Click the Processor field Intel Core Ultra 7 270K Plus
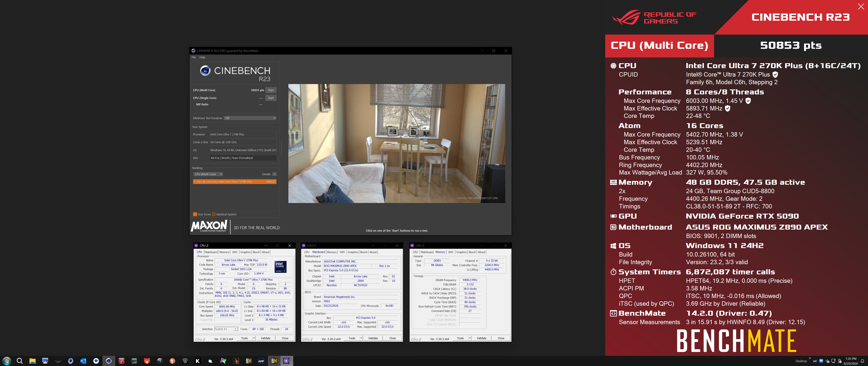The image size is (868, 366). tap(243, 134)
